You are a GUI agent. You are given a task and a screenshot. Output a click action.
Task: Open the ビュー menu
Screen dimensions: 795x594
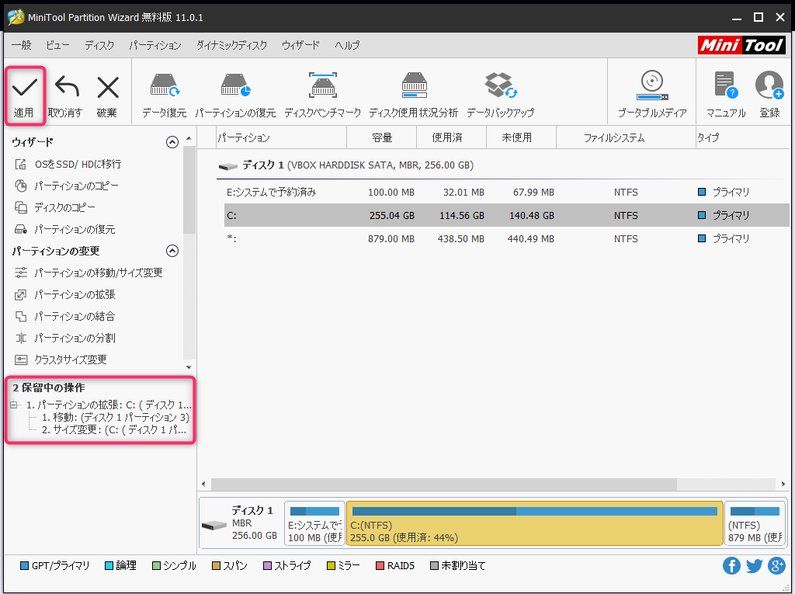[57, 45]
